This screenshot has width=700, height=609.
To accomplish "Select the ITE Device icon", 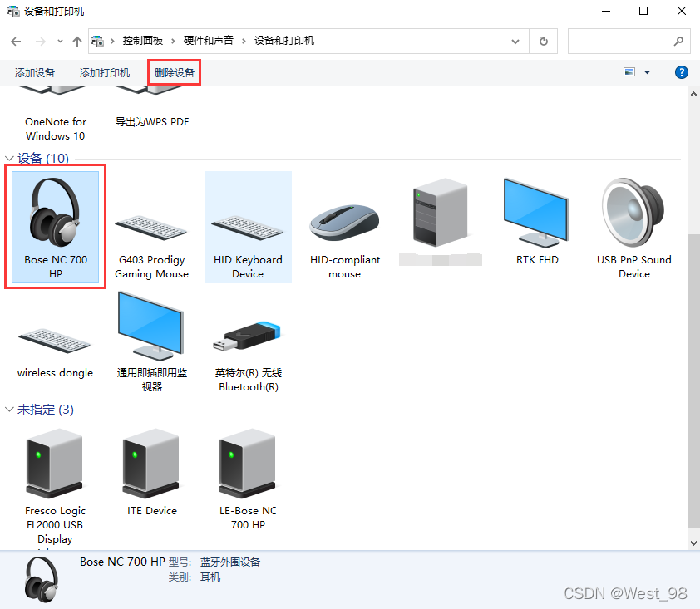I will tap(151, 473).
